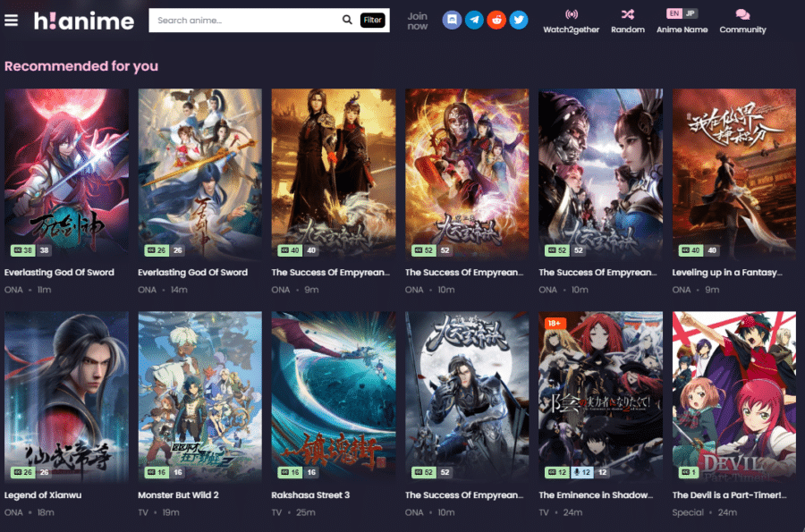Click the Community chat bubbles icon

tap(742, 13)
